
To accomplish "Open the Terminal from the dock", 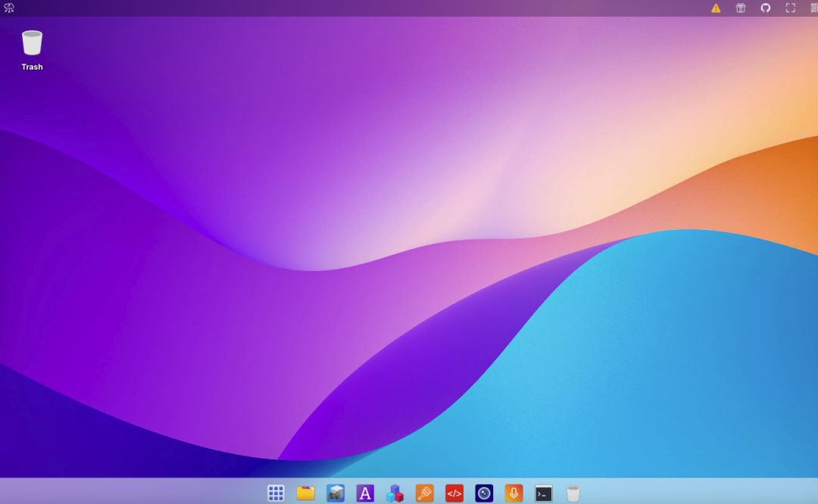I will click(x=544, y=493).
